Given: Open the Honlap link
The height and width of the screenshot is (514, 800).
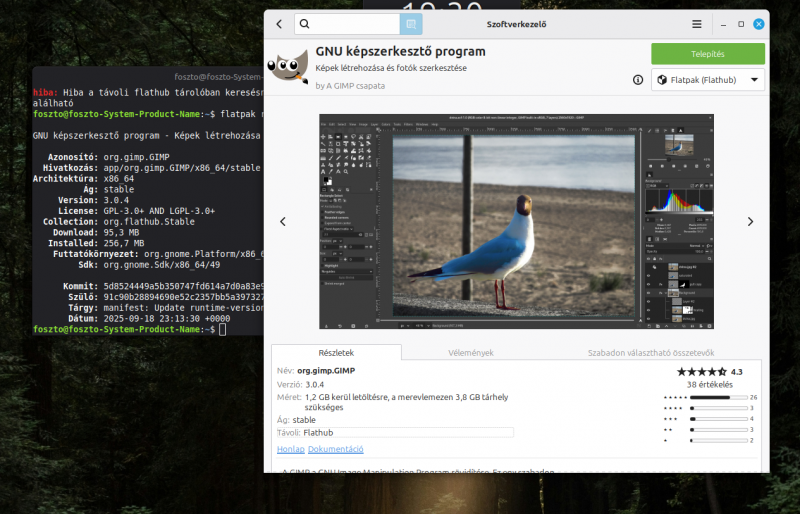Looking at the screenshot, I should [x=291, y=449].
